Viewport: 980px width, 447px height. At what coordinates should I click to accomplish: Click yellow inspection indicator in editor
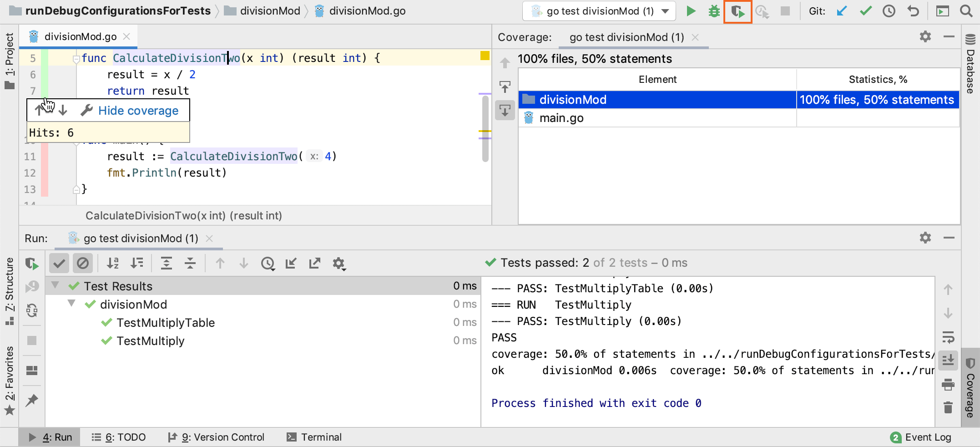coord(485,56)
